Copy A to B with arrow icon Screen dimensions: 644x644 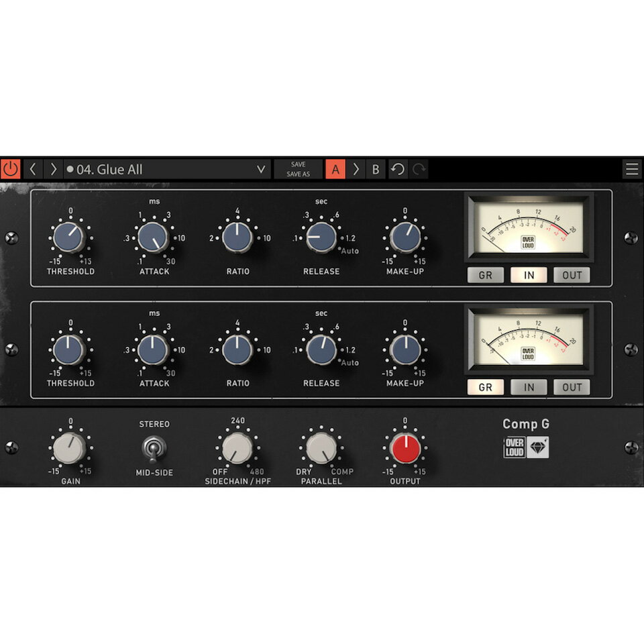356,169
